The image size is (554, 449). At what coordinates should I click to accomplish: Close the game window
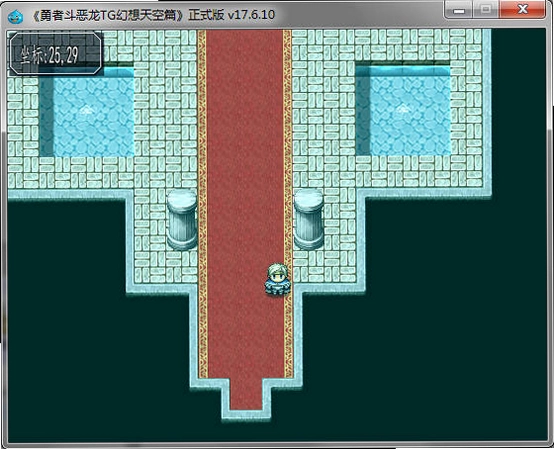(x=523, y=10)
